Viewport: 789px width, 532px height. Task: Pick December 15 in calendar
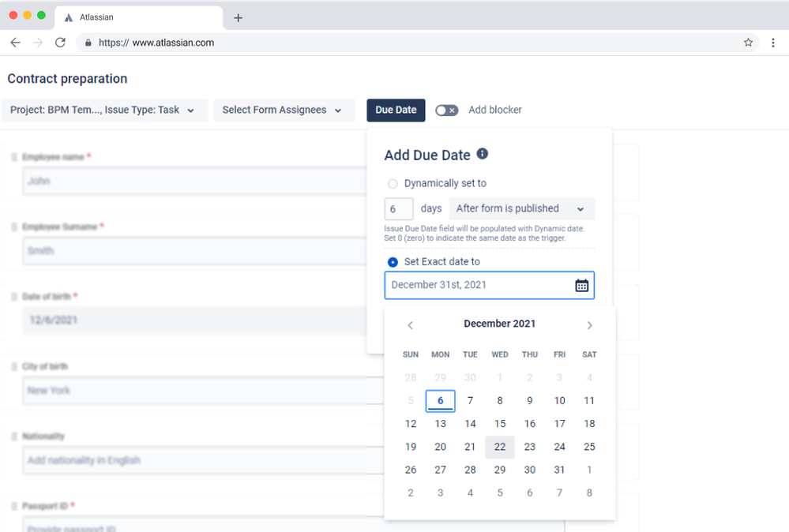[x=500, y=424]
